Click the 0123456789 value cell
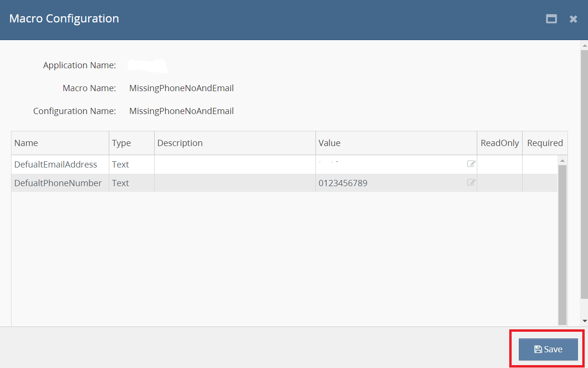Viewport: 588px width, 368px height. point(343,183)
